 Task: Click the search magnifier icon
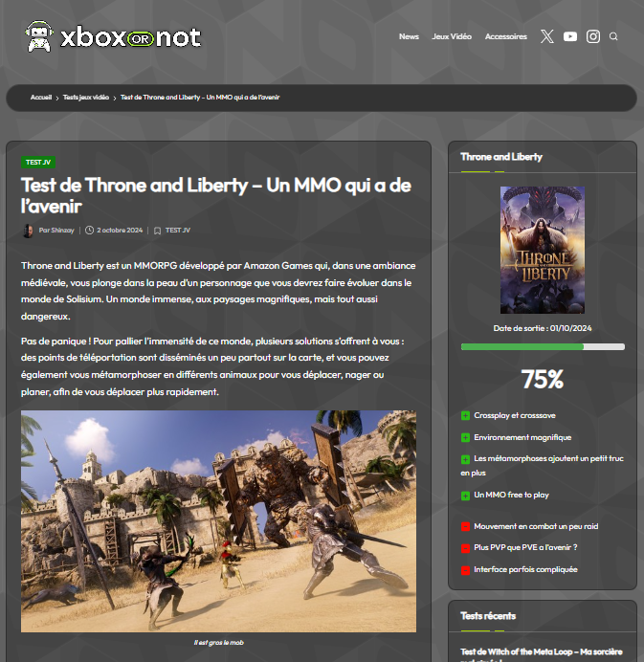pyautogui.click(x=613, y=36)
